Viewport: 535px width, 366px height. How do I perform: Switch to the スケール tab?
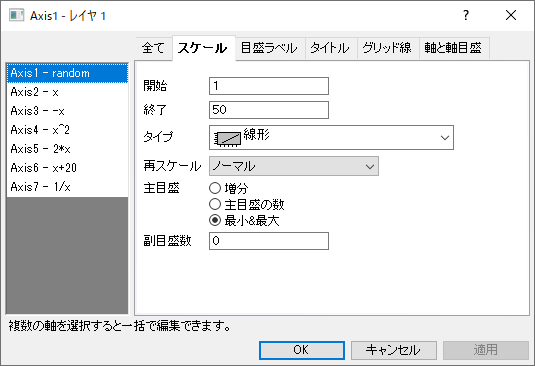(x=203, y=48)
